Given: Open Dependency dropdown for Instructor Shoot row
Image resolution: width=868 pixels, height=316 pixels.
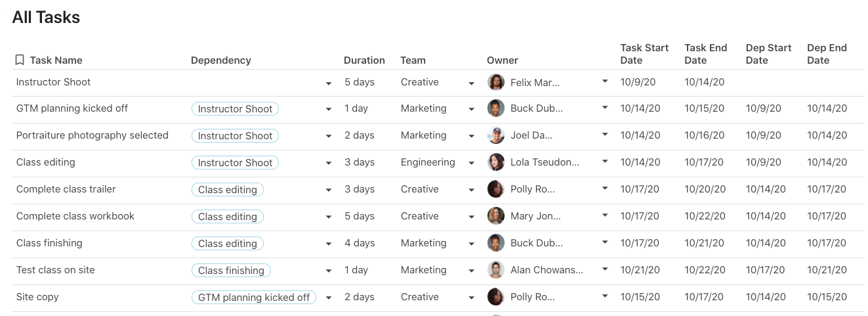Looking at the screenshot, I should pyautogui.click(x=328, y=83).
